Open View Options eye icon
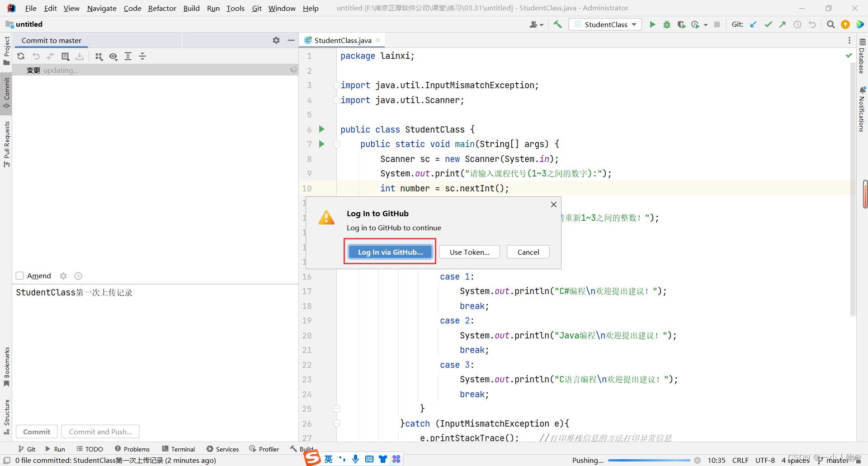 point(113,56)
